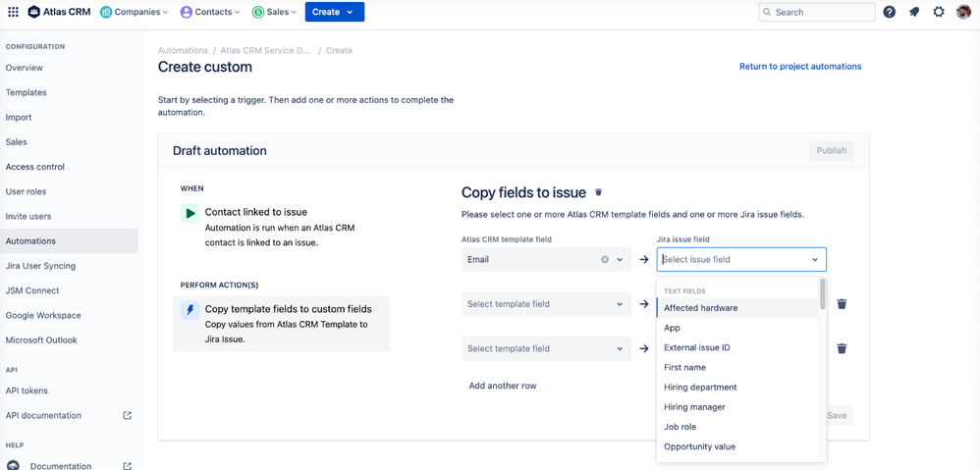Open Jira User Syncing in the sidebar
This screenshot has width=980, height=470.
tap(69, 266)
